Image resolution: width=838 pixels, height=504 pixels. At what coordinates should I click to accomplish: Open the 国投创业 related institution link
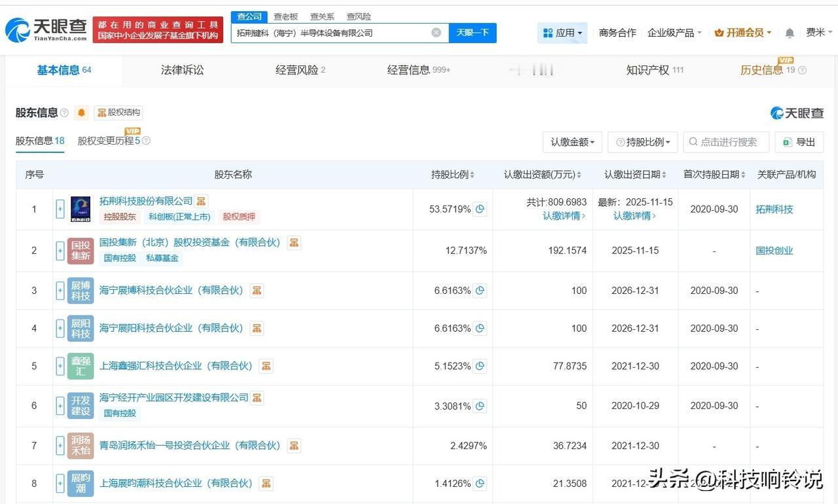point(774,251)
